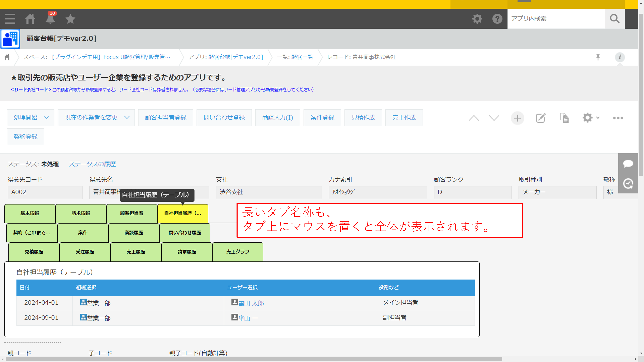Screen dimensions: 644x362
Task: Open 問い合わせ履歴 tab
Action: coord(185,233)
